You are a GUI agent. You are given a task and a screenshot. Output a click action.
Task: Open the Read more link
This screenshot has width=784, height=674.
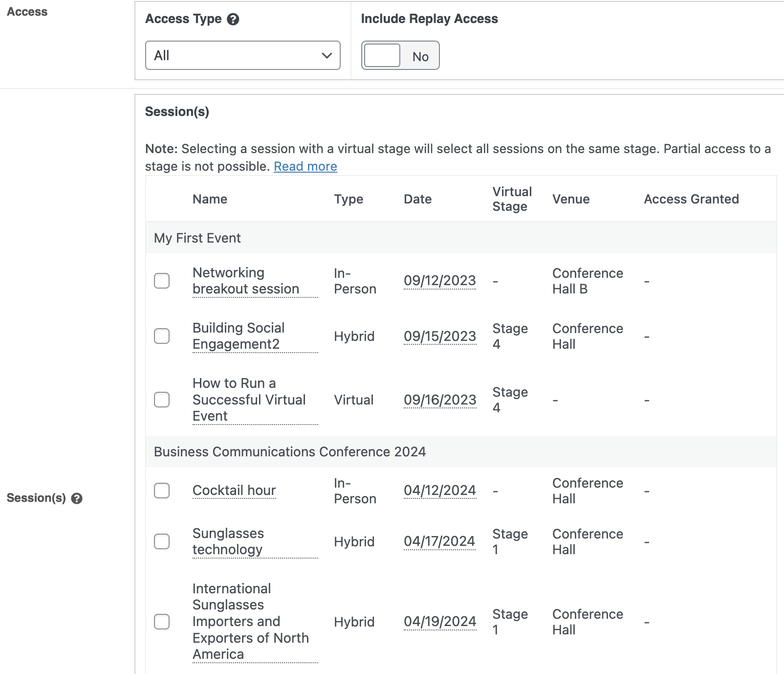pyautogui.click(x=305, y=167)
